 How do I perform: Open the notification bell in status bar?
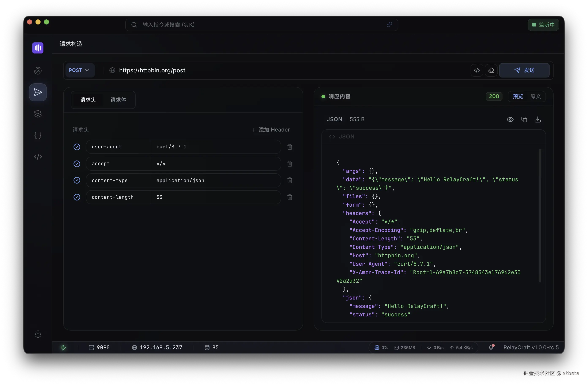491,347
